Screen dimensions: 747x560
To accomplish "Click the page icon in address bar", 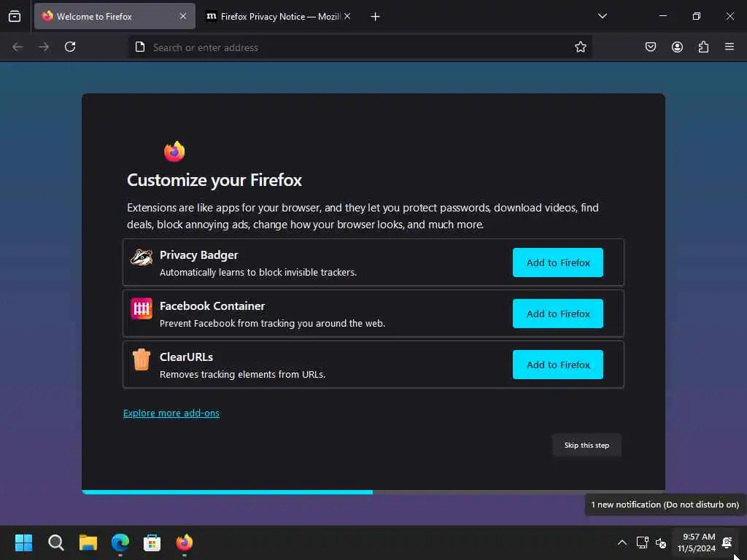I will pyautogui.click(x=140, y=47).
